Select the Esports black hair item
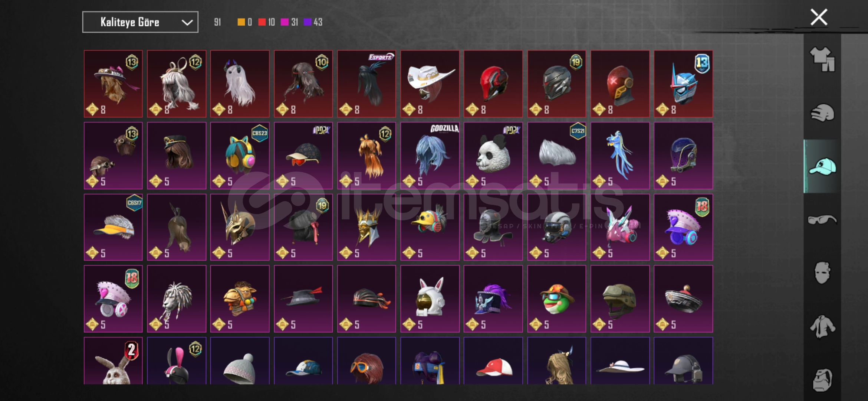Viewport: 868px width, 401px height. pos(366,84)
